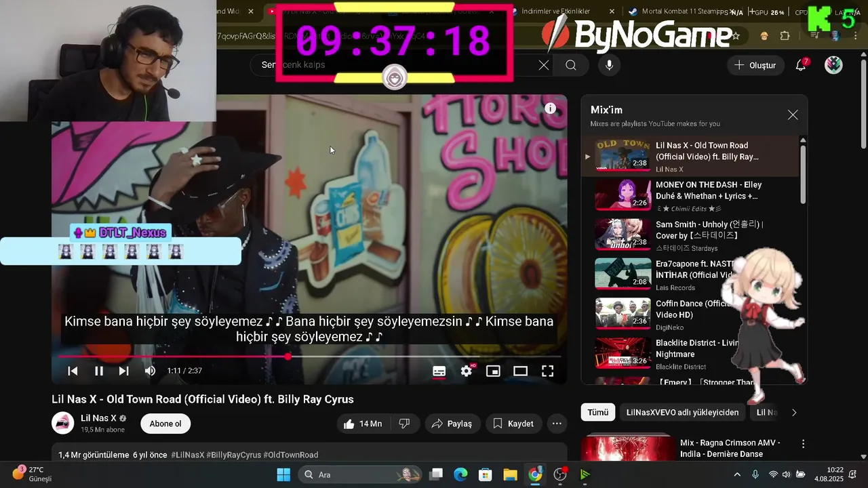Open the YouTube account avatar menu

833,65
